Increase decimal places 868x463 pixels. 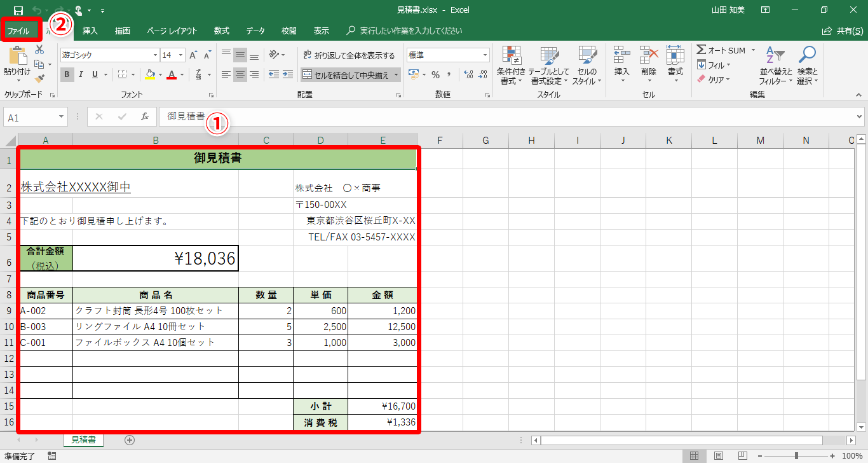tap(469, 74)
